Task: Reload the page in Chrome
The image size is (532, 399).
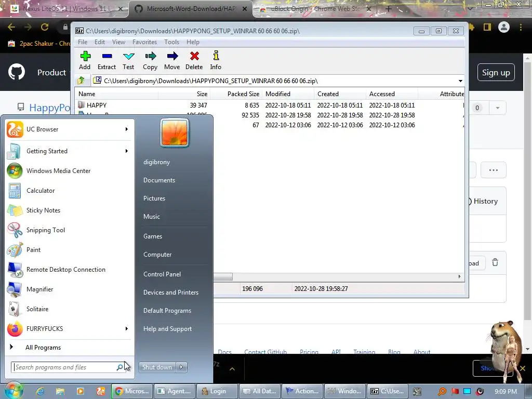Action: [45, 27]
